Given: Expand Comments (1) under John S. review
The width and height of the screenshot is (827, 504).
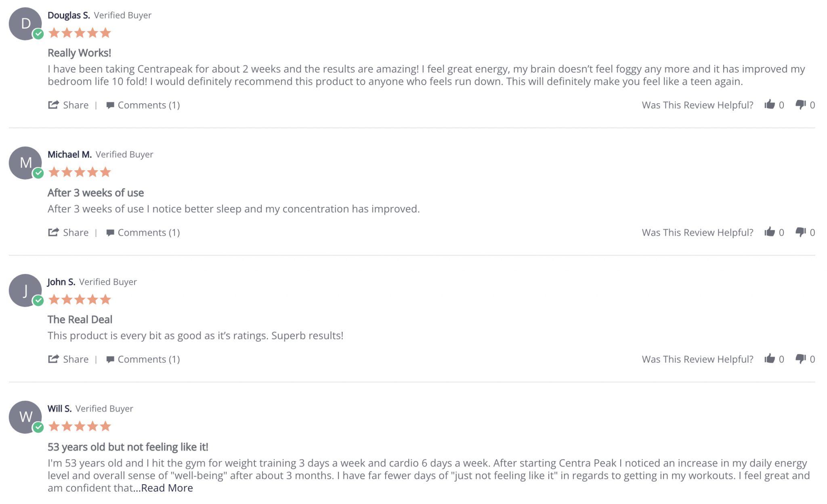Looking at the screenshot, I should pos(143,360).
